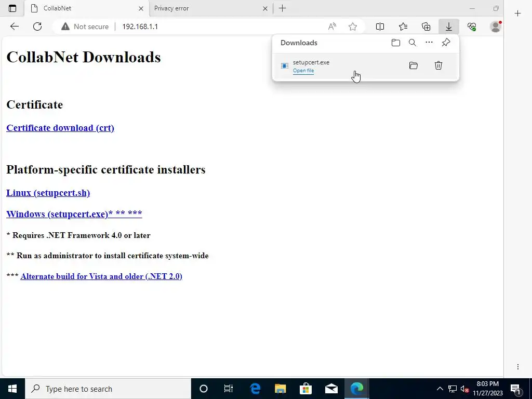
Task: Click Open file under setupcert.exe
Action: pyautogui.click(x=303, y=71)
